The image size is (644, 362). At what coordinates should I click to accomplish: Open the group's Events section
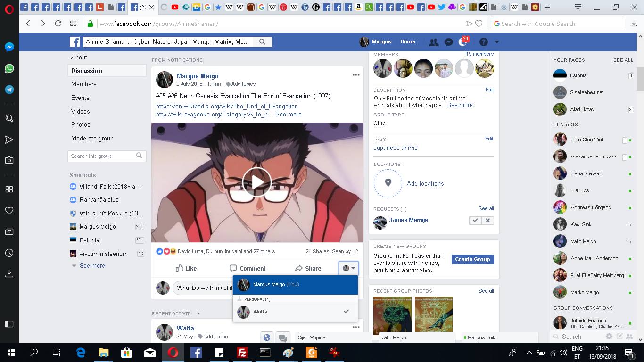[x=80, y=98]
